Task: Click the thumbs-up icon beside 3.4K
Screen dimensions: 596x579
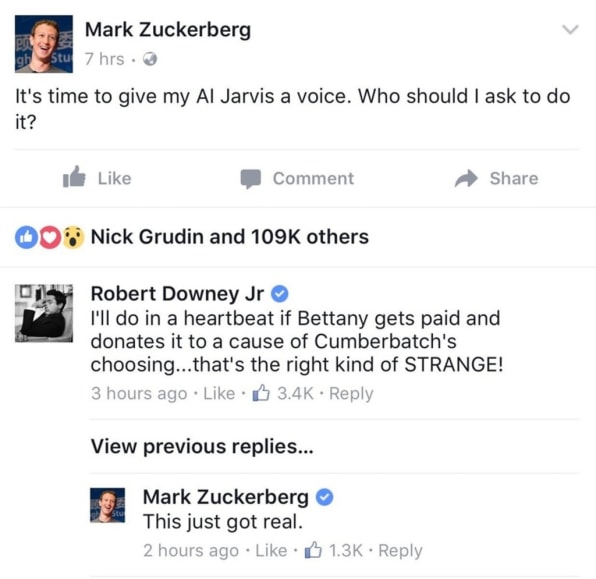Action: point(261,393)
